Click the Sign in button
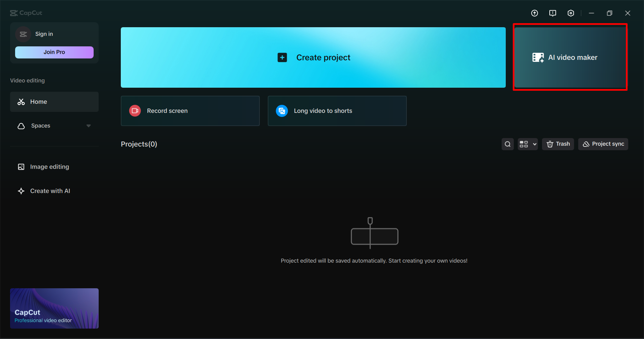 44,34
